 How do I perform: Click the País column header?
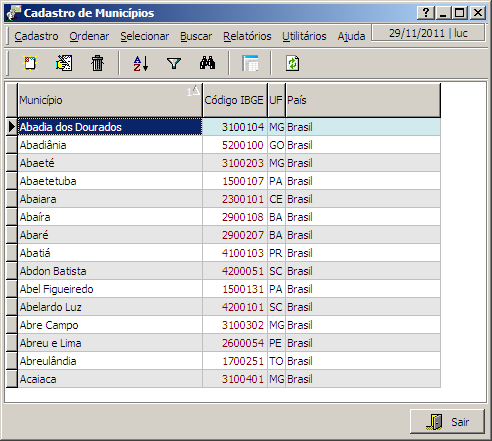(x=363, y=100)
